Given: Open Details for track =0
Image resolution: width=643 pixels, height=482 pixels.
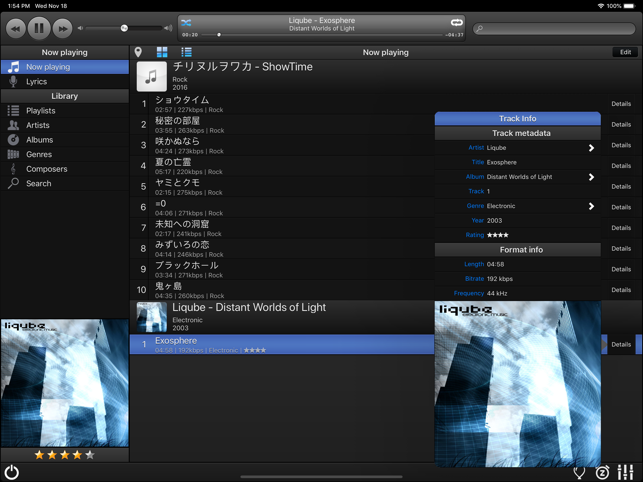Looking at the screenshot, I should pos(621,207).
